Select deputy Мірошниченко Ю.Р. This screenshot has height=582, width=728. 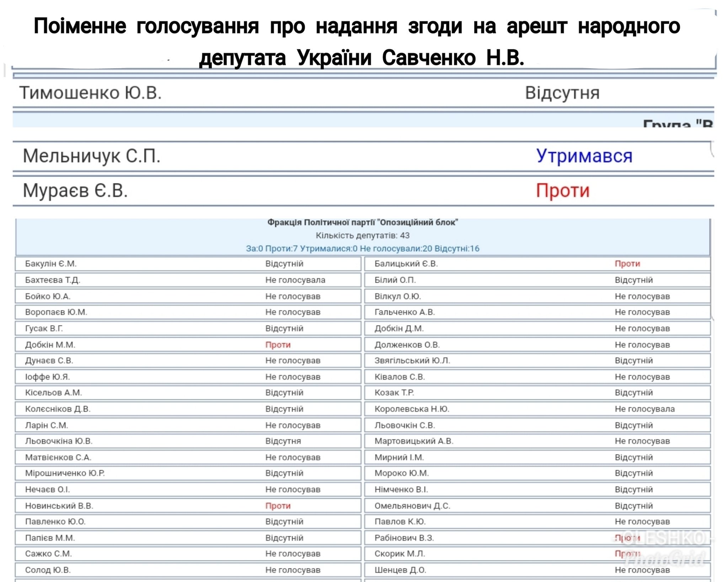click(65, 473)
